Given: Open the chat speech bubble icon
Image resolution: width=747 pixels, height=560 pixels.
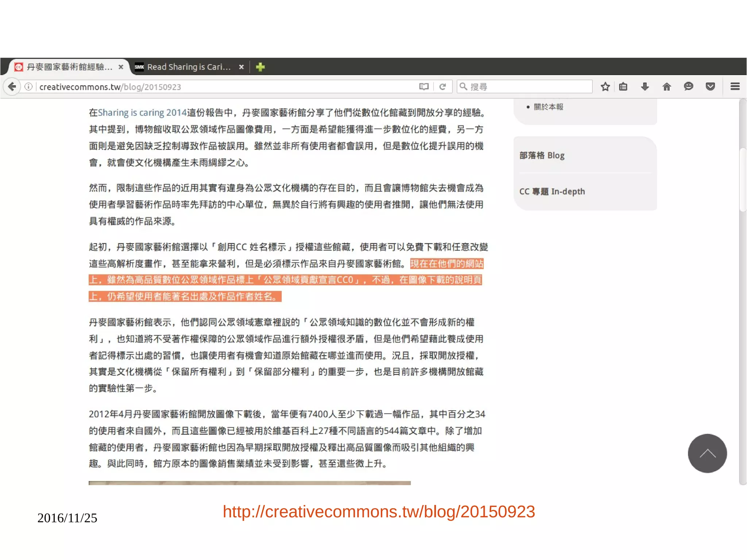Looking at the screenshot, I should pyautogui.click(x=688, y=86).
